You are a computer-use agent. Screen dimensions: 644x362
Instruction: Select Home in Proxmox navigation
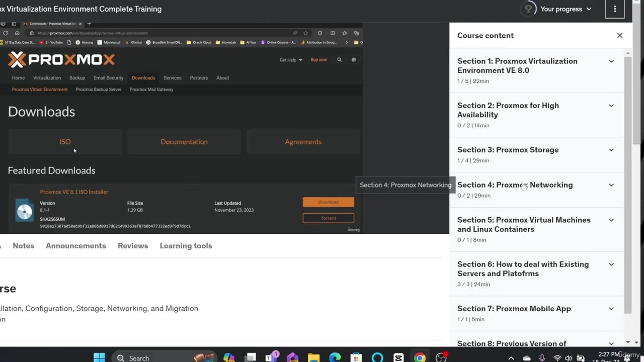(x=19, y=78)
